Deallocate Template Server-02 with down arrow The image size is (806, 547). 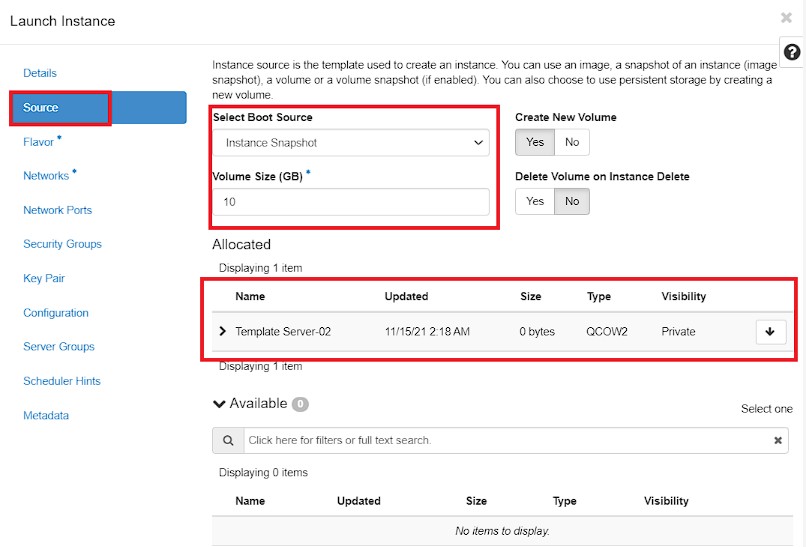771,332
